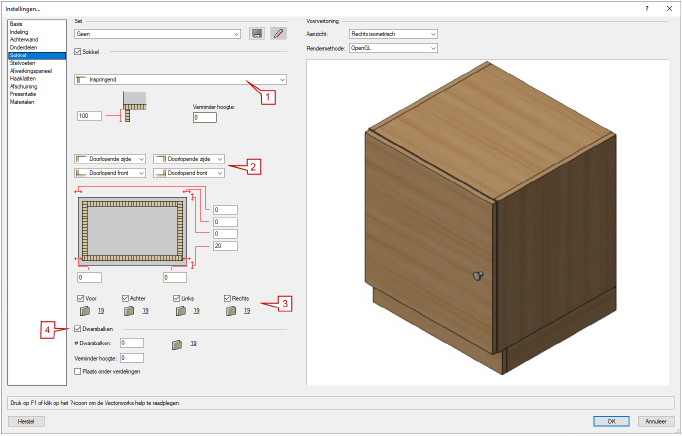This screenshot has width=682, height=436.
Task: Select Haaklatten in the category list
Action: point(37,79)
